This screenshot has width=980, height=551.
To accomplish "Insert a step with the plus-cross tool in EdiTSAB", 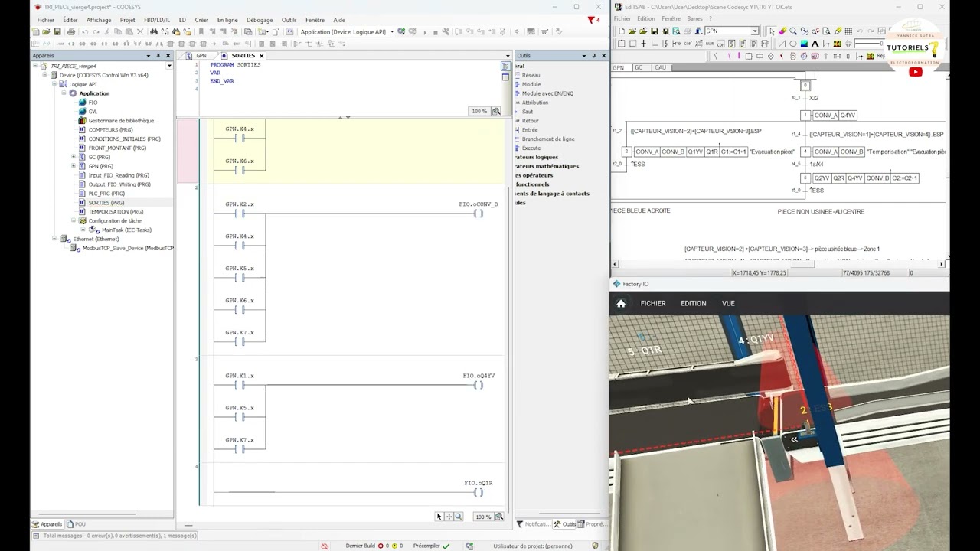I will 643,44.
